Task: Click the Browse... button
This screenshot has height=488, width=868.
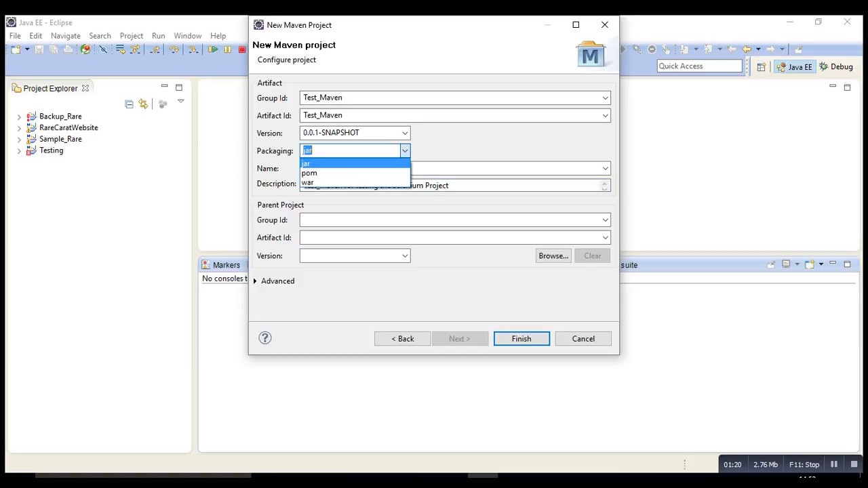Action: pos(553,256)
